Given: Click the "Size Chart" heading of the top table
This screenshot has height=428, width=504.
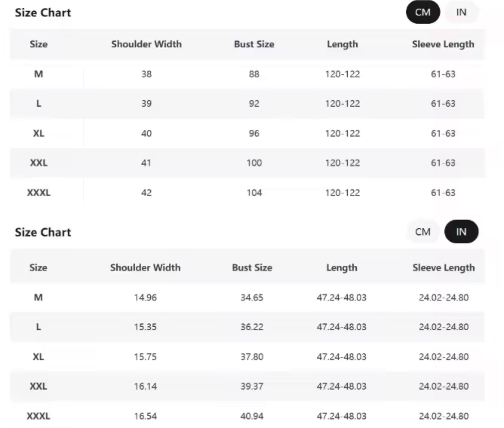Looking at the screenshot, I should tap(43, 13).
